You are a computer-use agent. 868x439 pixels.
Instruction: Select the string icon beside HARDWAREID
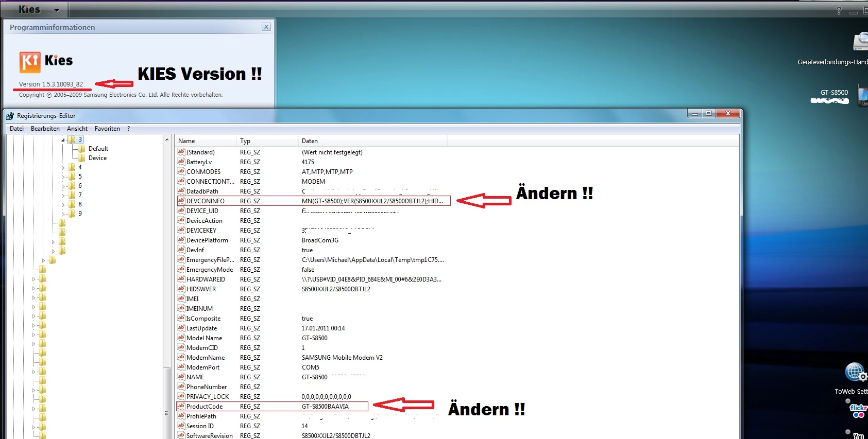[x=181, y=279]
